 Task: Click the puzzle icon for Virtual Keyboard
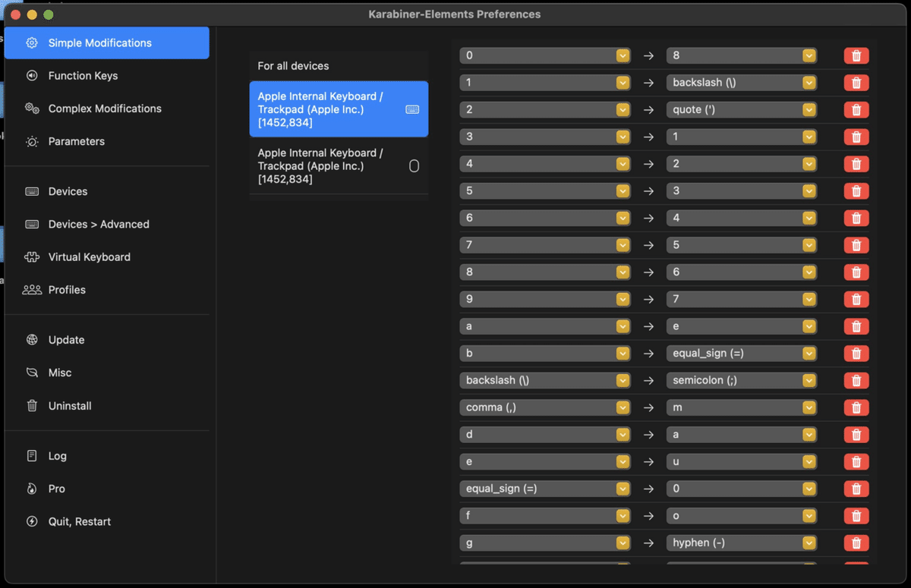click(x=32, y=257)
